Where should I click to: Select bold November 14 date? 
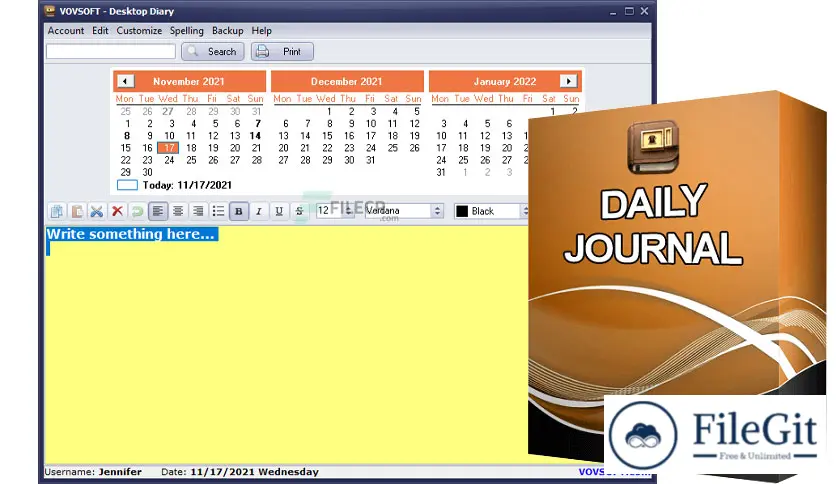click(255, 135)
